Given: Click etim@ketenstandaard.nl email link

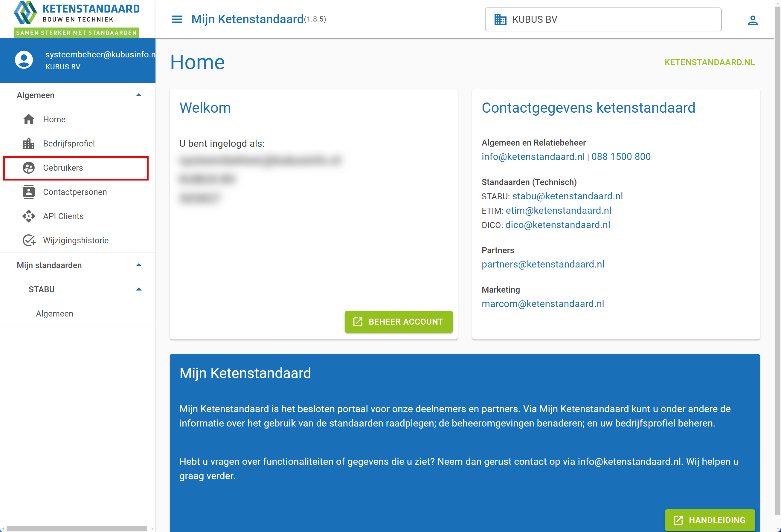Looking at the screenshot, I should click(x=558, y=211).
